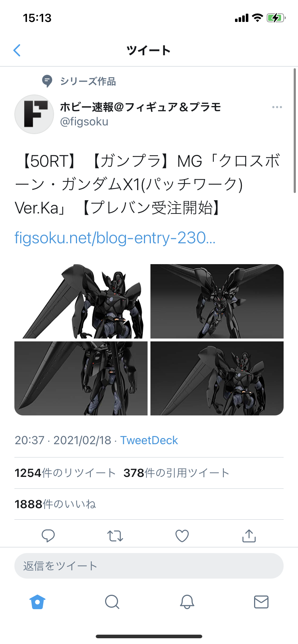Tap the TweetDeck source link
Viewport: 298px width, 644px height.
(x=149, y=440)
